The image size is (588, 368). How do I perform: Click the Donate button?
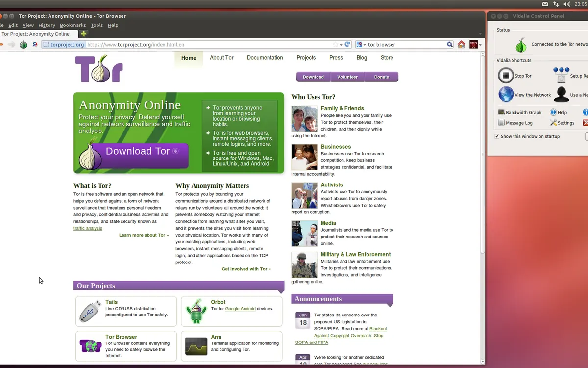point(381,77)
